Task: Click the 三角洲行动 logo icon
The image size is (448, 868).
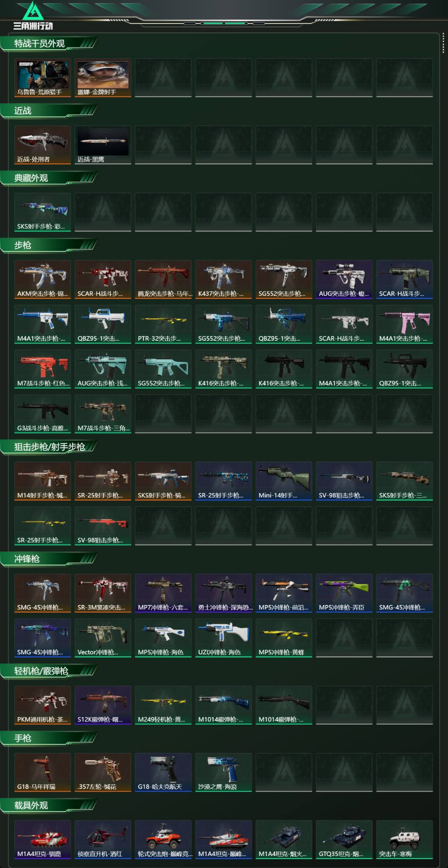Action: click(33, 15)
